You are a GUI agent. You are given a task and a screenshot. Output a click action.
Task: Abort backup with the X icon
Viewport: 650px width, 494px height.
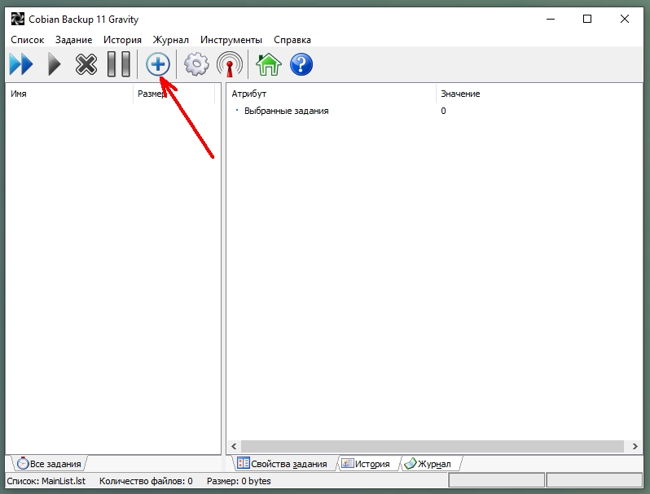[86, 65]
